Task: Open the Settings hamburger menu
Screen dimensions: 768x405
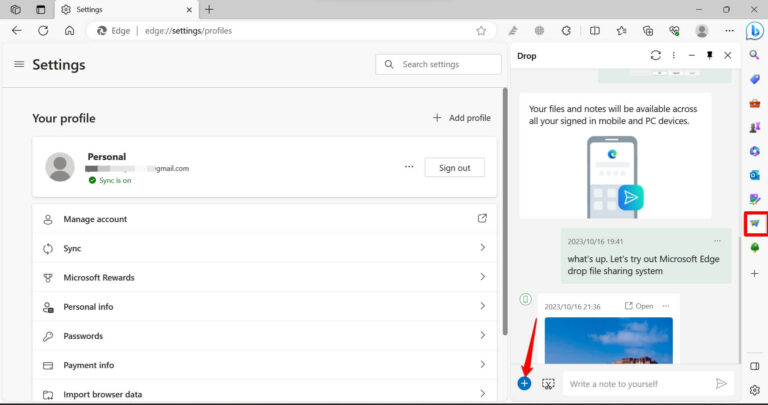Action: coord(19,64)
